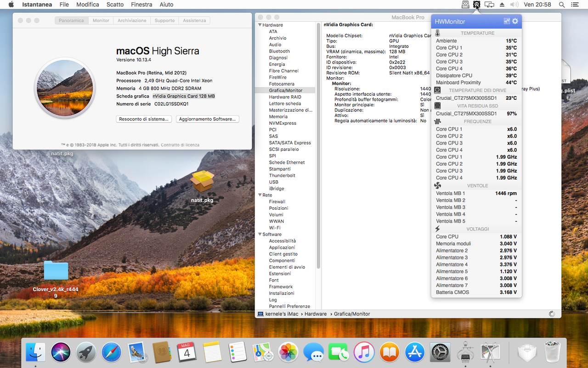
Task: Open the display mirroring menu bar icon
Action: [x=489, y=5]
